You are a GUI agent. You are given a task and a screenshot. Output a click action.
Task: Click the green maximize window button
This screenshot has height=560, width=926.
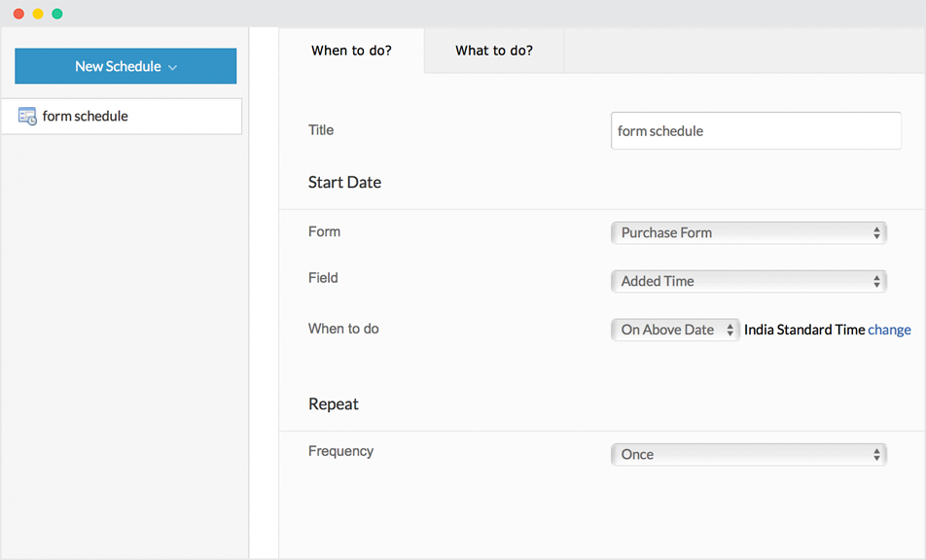[57, 14]
